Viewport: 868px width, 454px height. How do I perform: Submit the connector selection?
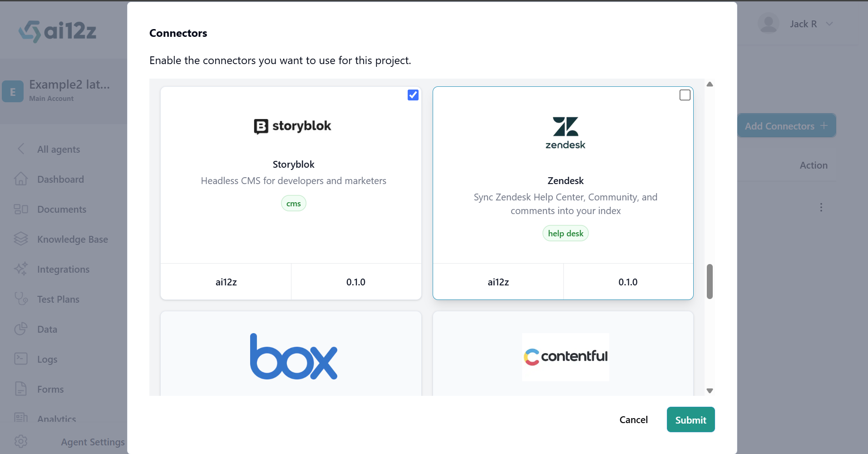coord(690,419)
